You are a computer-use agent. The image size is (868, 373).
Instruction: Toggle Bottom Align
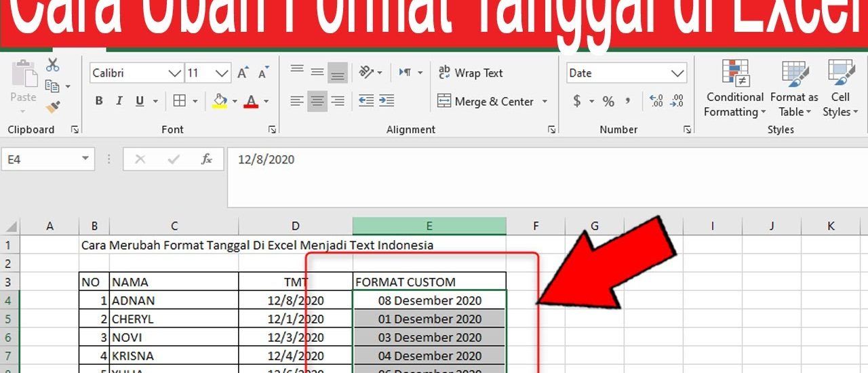tap(338, 73)
